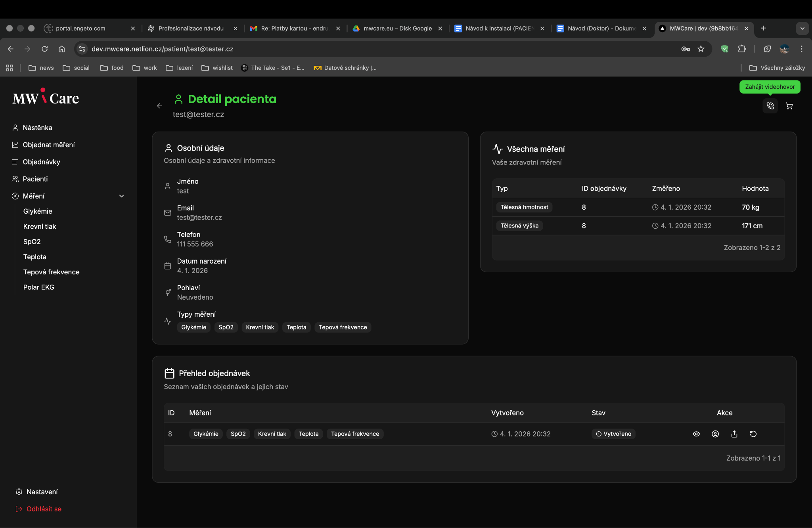Viewport: 812px width, 528px height.
Task: Start a video call with phone icon
Action: (x=770, y=106)
